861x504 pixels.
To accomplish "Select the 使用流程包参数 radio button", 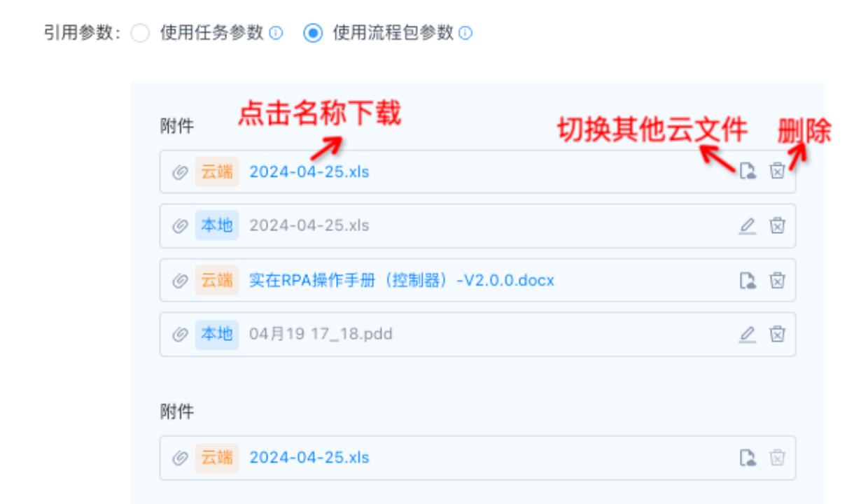I will 313,33.
